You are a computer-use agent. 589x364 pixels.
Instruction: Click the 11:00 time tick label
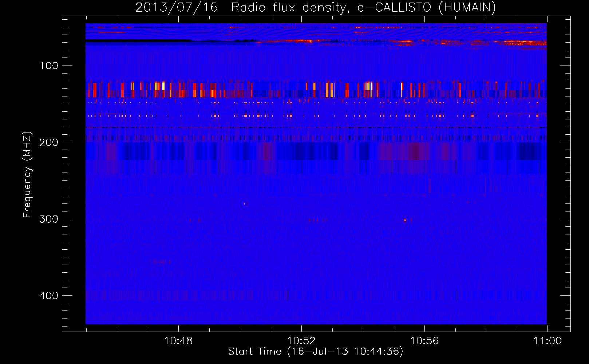pyautogui.click(x=548, y=341)
